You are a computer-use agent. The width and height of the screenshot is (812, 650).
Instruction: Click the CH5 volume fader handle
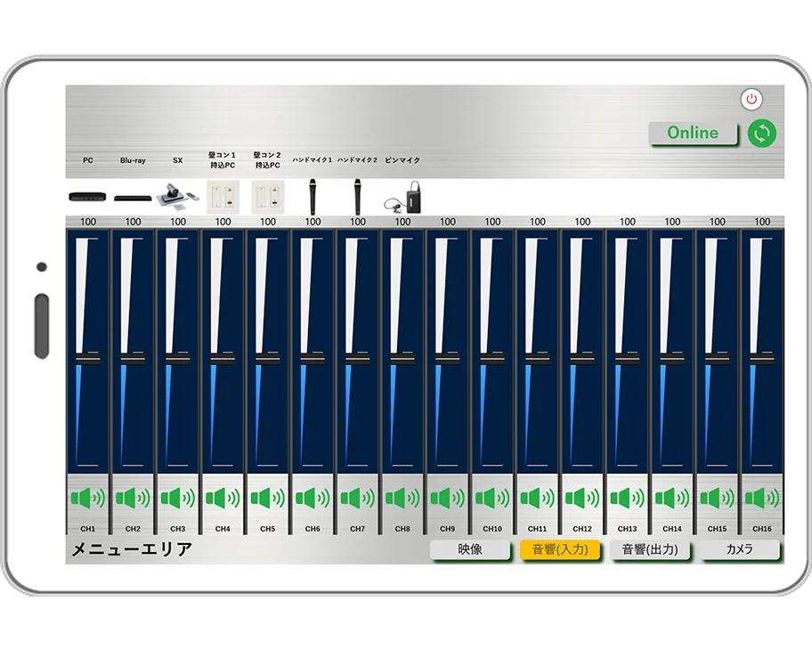[267, 359]
